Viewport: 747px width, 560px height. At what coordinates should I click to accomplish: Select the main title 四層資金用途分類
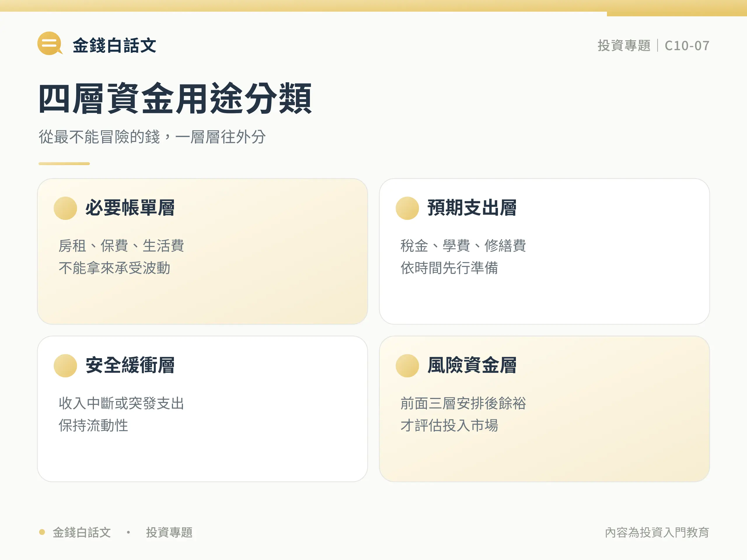click(x=175, y=98)
